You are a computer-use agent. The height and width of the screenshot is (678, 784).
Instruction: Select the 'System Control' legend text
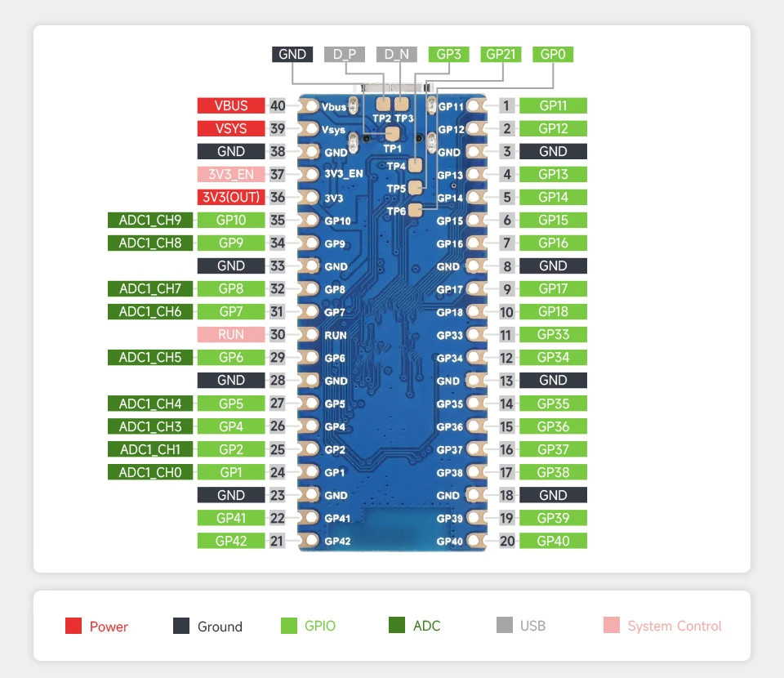tap(675, 626)
